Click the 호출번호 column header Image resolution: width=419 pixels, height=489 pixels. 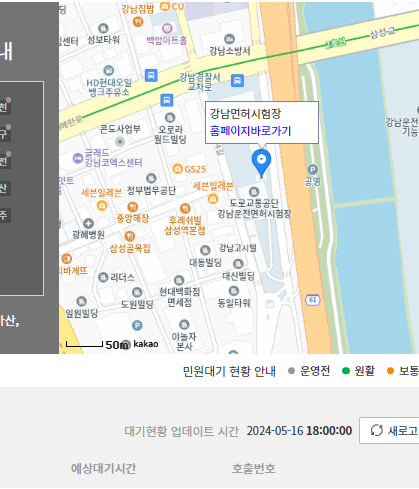(254, 468)
